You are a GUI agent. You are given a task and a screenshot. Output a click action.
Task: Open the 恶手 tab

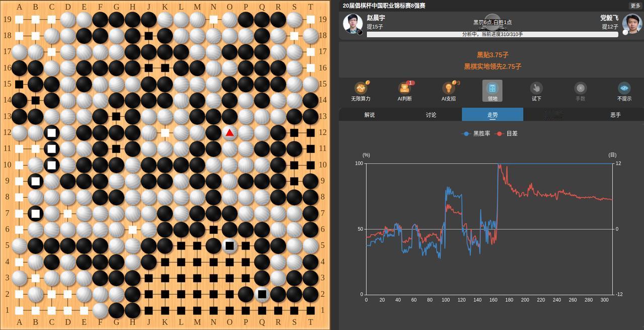click(615, 115)
